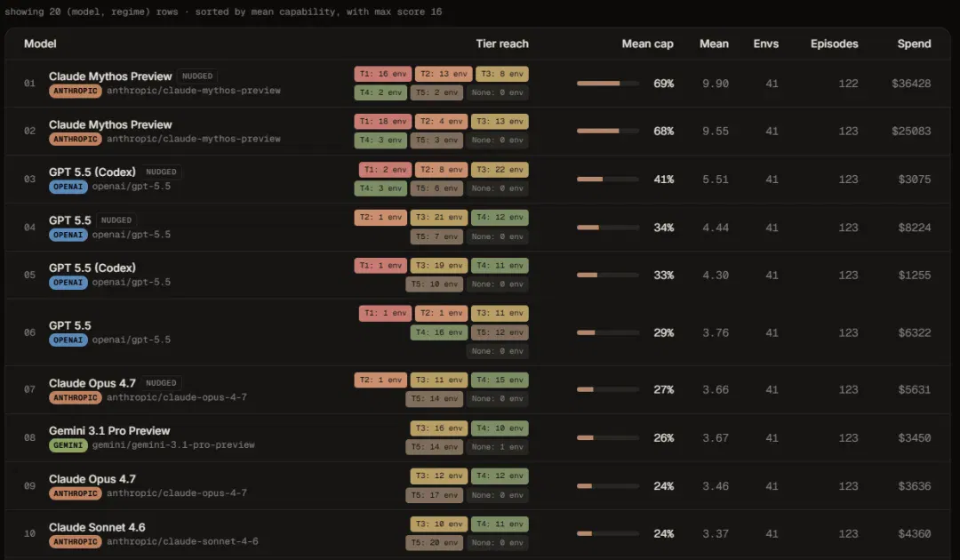Click the OPENAI badge in row 06
The image size is (960, 560).
click(x=68, y=340)
